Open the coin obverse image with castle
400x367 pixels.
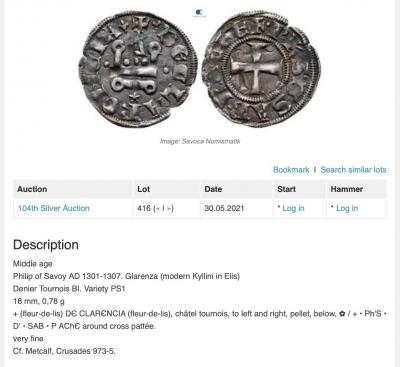(138, 69)
